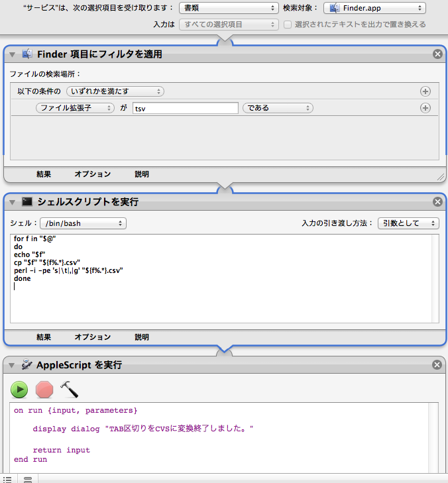Click the shell script area vertical scrollbar

point(435,278)
